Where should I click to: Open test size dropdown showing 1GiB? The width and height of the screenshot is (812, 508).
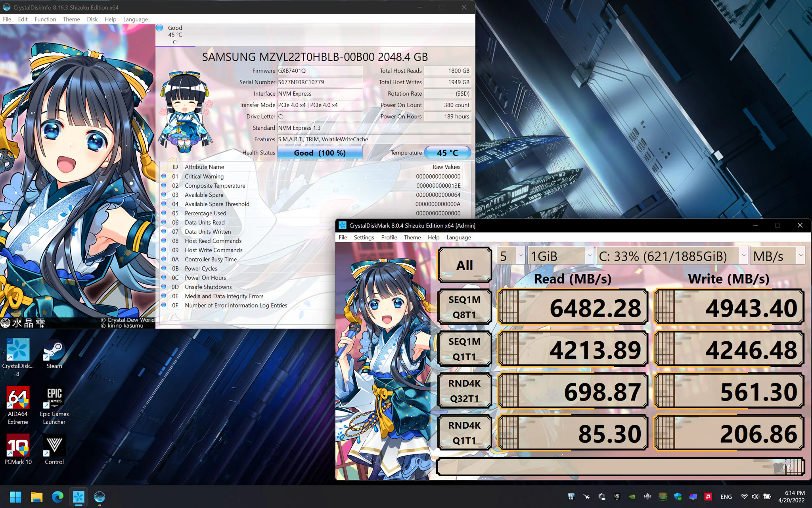tap(561, 256)
